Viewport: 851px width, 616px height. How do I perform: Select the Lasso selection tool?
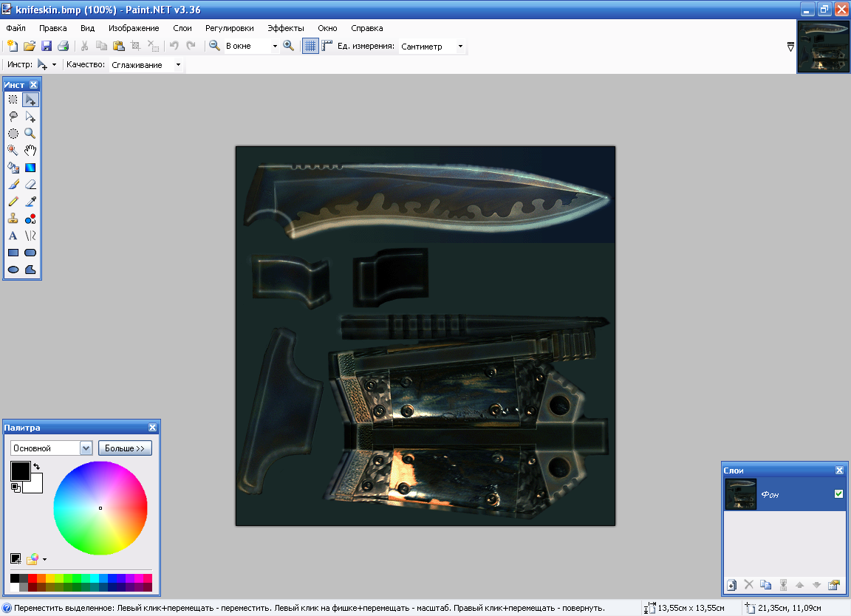coord(13,117)
